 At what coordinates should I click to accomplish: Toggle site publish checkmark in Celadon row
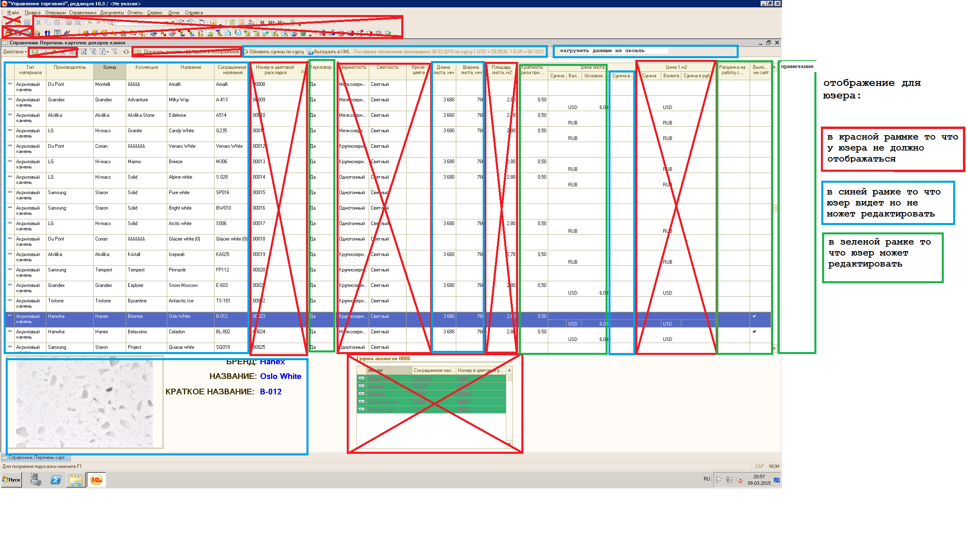pyautogui.click(x=755, y=332)
